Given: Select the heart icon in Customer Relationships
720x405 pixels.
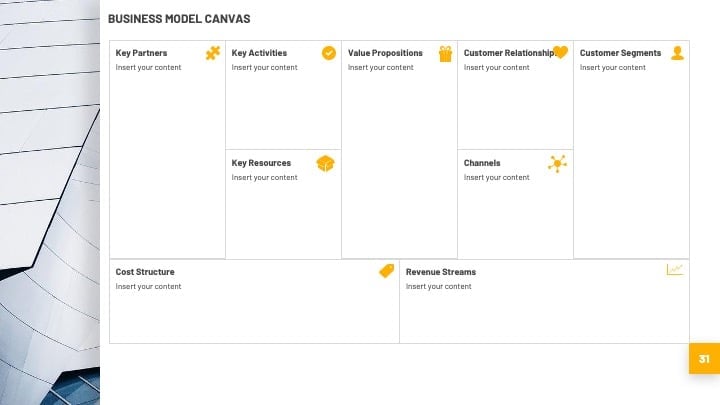Looking at the screenshot, I should tap(560, 52).
